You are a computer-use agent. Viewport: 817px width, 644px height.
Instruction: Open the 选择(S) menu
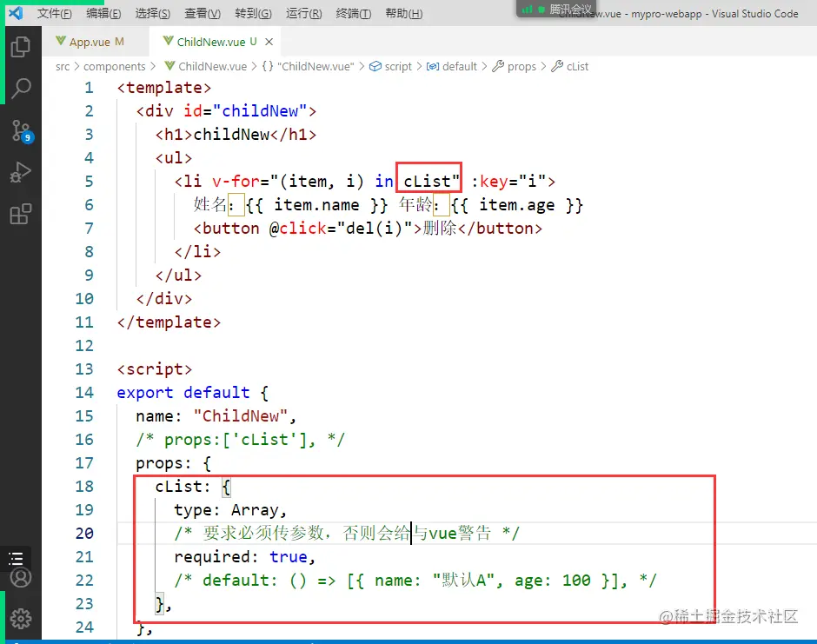pyautogui.click(x=153, y=14)
